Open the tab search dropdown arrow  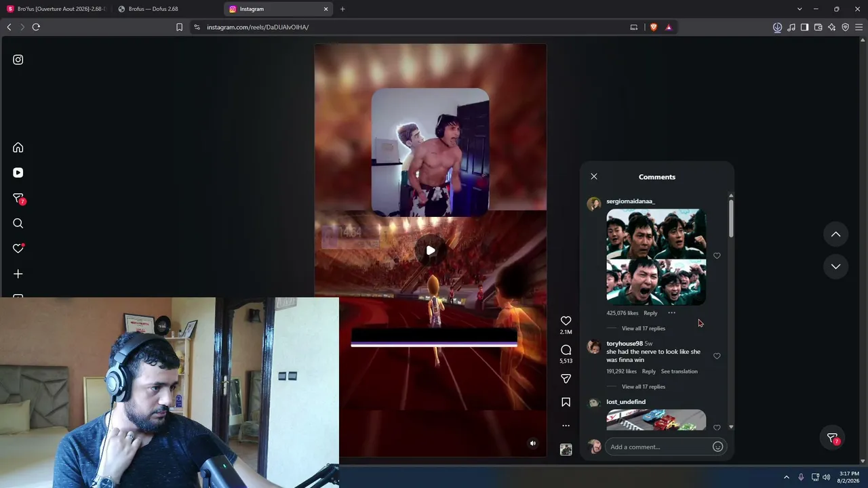coord(800,9)
